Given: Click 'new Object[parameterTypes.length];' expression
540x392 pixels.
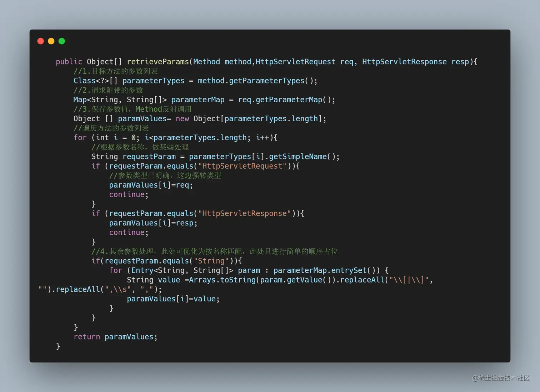Looking at the screenshot, I should 251,118.
